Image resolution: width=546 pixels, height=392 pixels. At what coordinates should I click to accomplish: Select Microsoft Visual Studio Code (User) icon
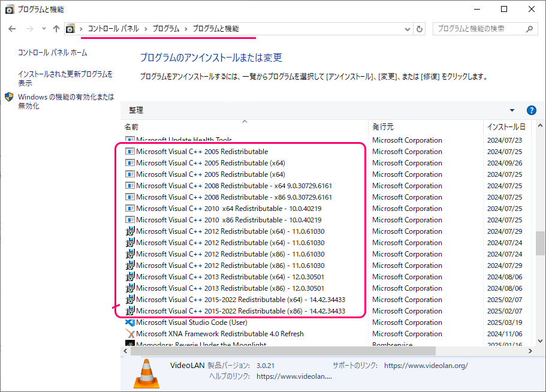pos(130,322)
